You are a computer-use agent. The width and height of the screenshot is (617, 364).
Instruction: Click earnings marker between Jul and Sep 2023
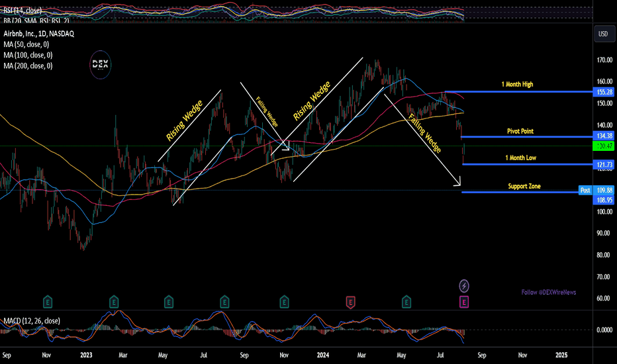pos(224,302)
